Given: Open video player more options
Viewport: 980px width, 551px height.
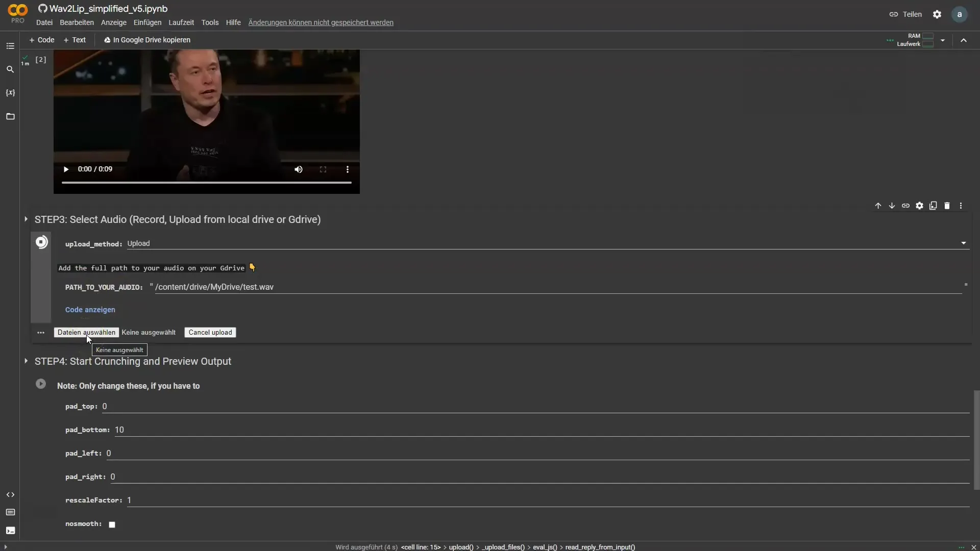Looking at the screenshot, I should coord(348,169).
